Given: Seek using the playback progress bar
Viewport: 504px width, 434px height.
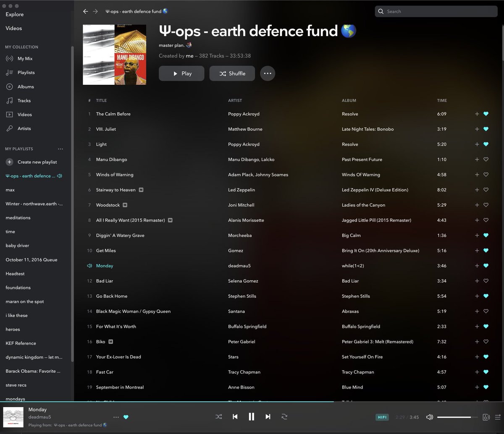Looking at the screenshot, I should 252,402.
